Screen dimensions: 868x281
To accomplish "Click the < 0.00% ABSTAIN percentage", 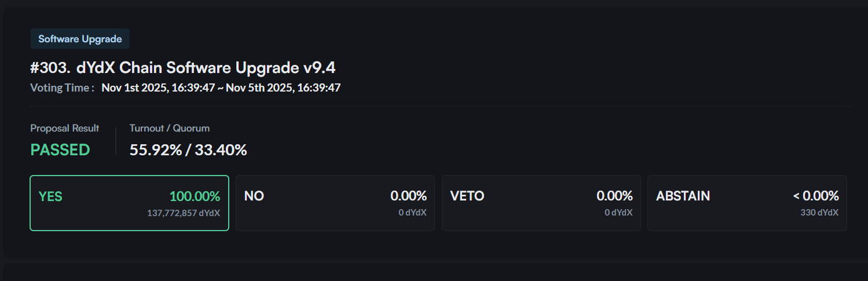I will click(816, 196).
